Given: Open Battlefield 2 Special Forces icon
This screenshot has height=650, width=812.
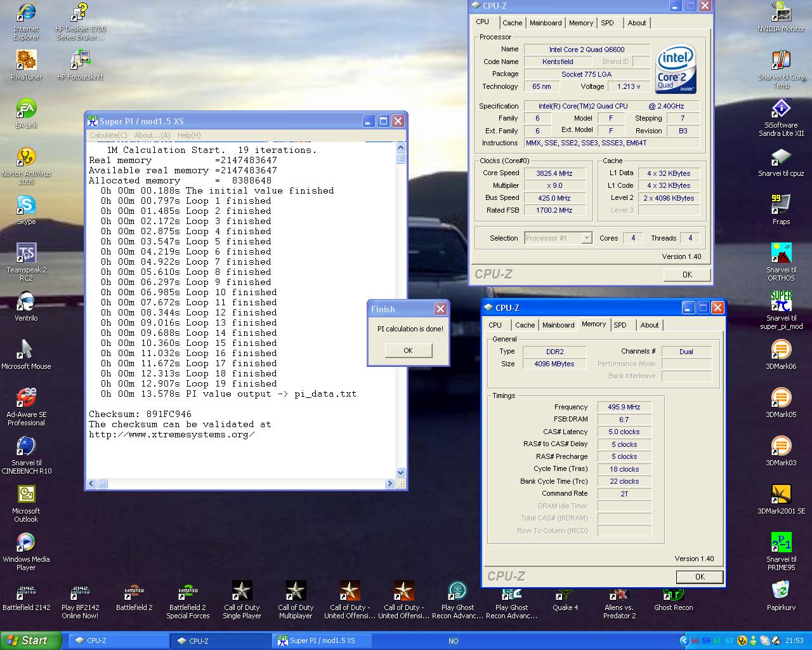Looking at the screenshot, I should tap(188, 601).
